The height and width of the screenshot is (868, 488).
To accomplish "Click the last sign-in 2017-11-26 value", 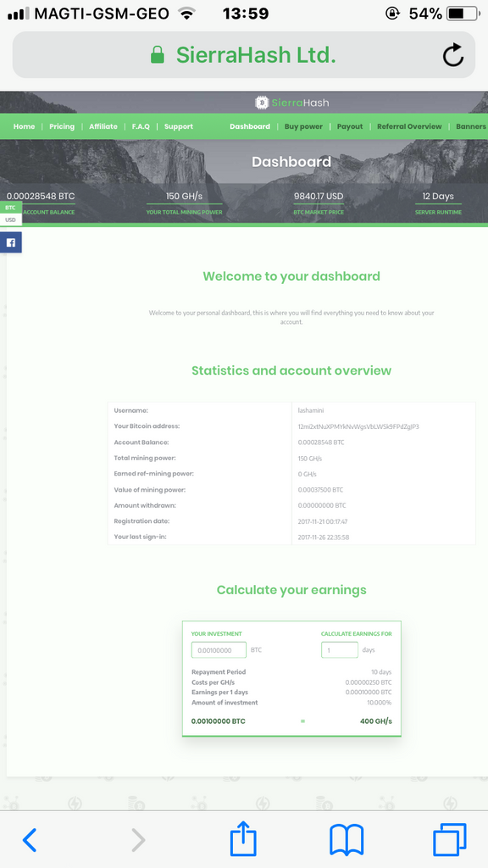I will coord(323,537).
